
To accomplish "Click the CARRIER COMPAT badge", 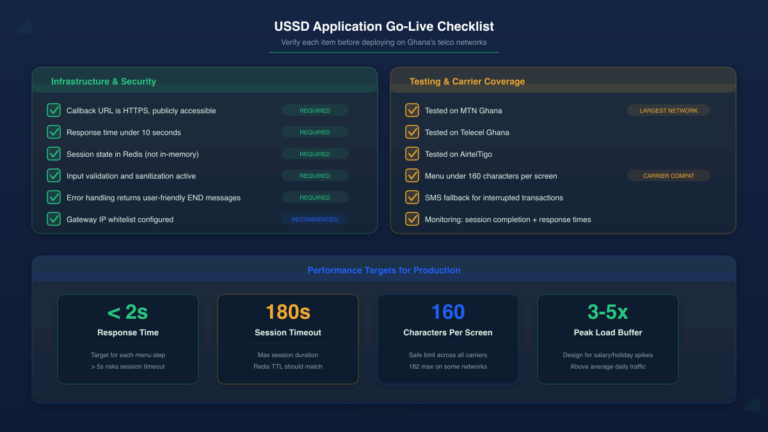I will [x=669, y=176].
